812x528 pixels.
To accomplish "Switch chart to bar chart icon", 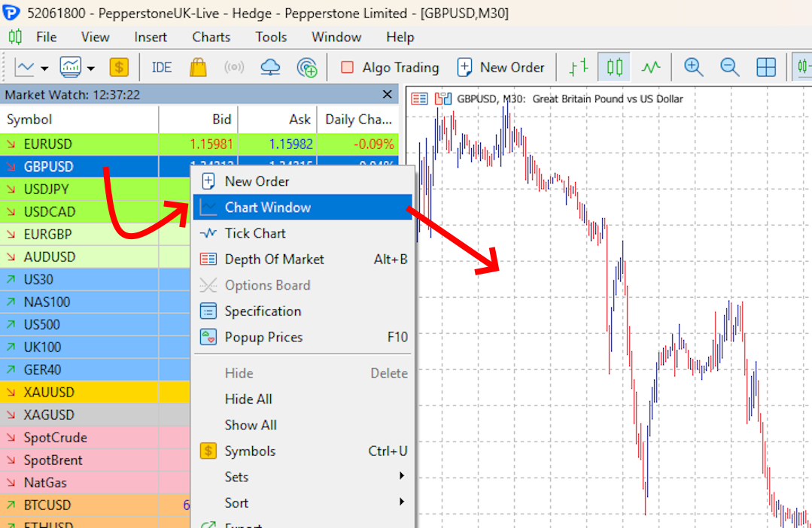I will 579,67.
